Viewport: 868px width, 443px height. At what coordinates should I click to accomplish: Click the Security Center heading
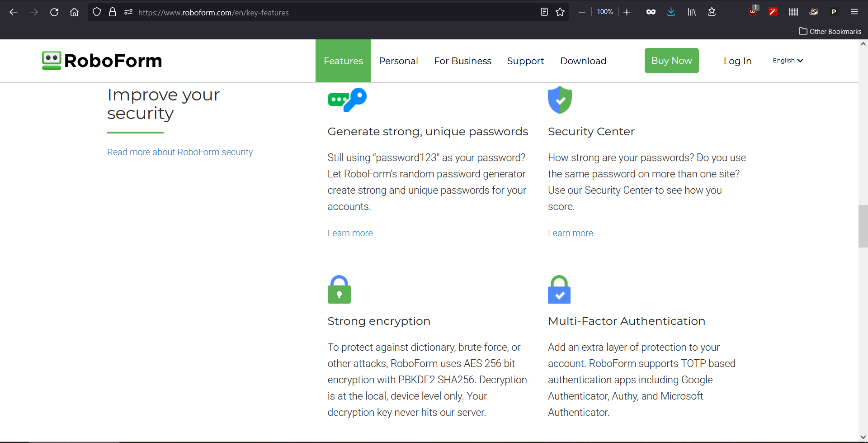tap(591, 132)
